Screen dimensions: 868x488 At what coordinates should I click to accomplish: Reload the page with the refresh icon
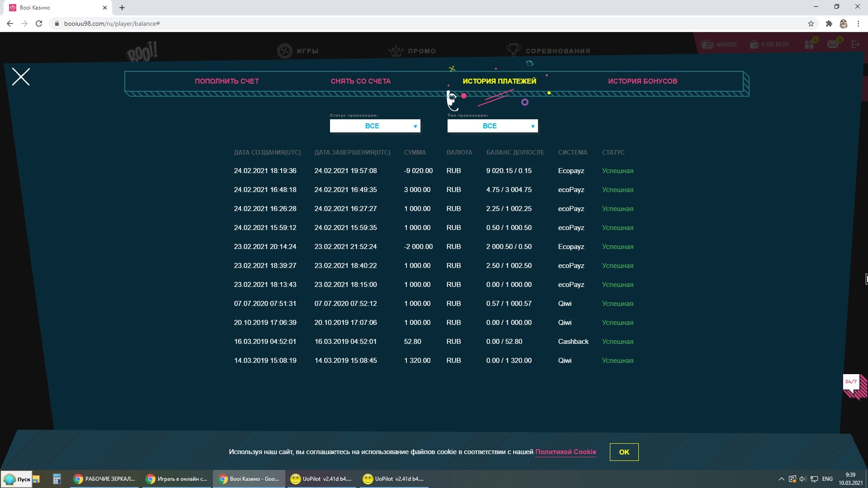pos(39,23)
